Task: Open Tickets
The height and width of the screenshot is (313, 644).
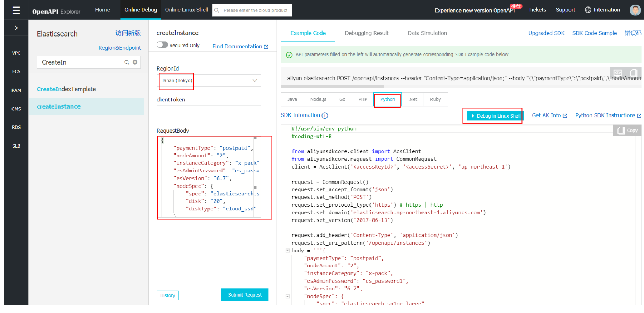Action: point(537,10)
